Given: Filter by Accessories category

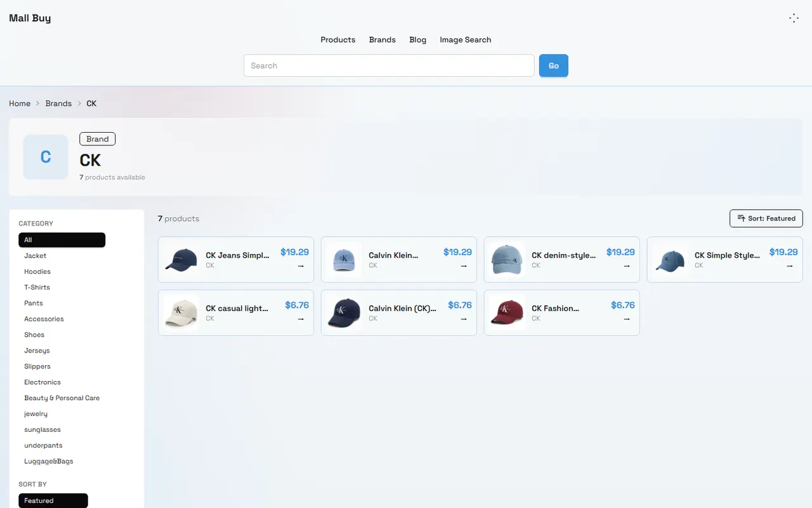Looking at the screenshot, I should click(x=44, y=319).
